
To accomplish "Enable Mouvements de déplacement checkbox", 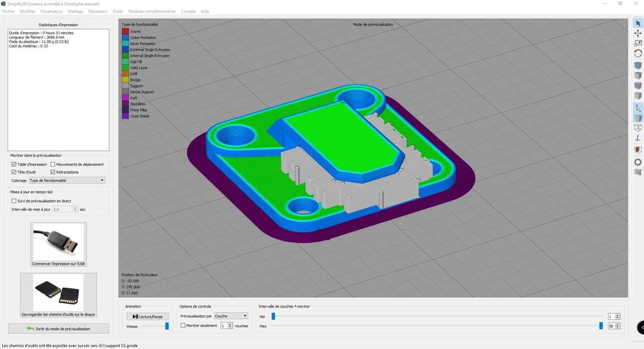I will [x=52, y=165].
